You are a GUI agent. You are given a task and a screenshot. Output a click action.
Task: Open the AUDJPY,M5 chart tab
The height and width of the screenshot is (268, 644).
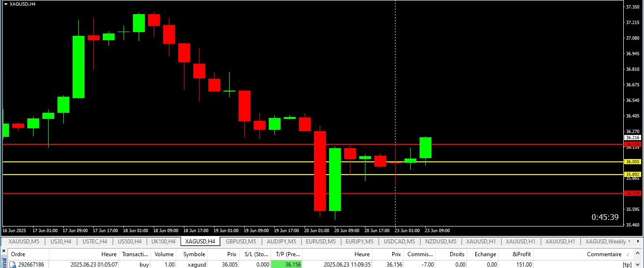(281, 241)
